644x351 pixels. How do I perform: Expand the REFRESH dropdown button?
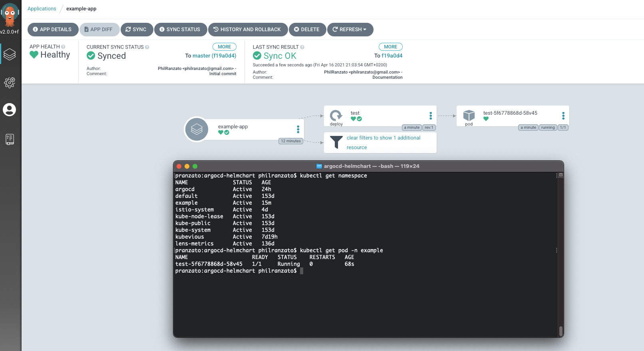[x=350, y=30]
